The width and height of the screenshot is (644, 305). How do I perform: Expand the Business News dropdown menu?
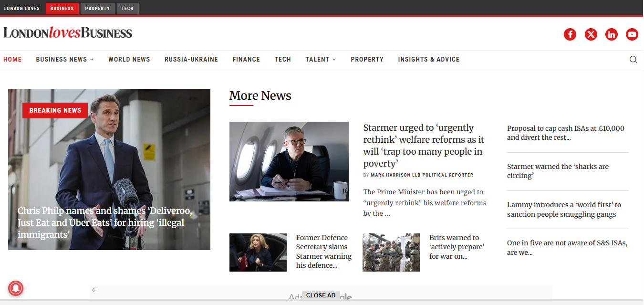coord(65,60)
